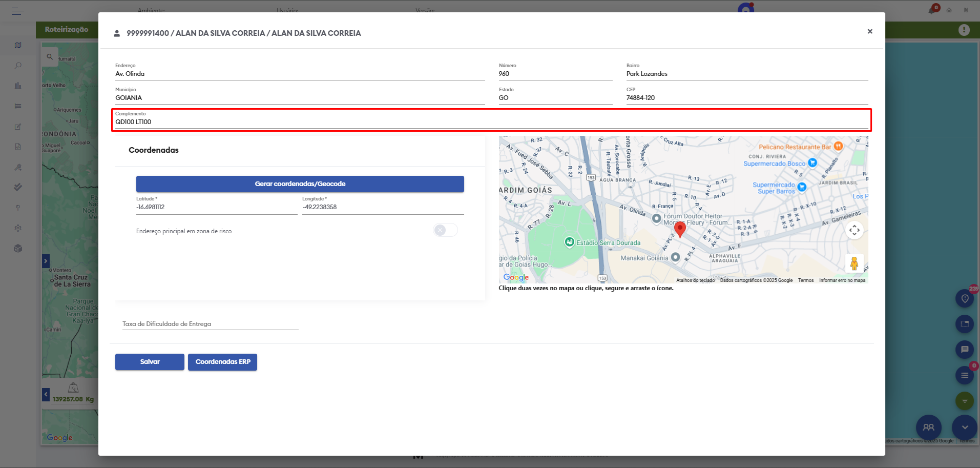Click the Coordenadas ERP button
The width and height of the screenshot is (980, 468).
point(222,362)
